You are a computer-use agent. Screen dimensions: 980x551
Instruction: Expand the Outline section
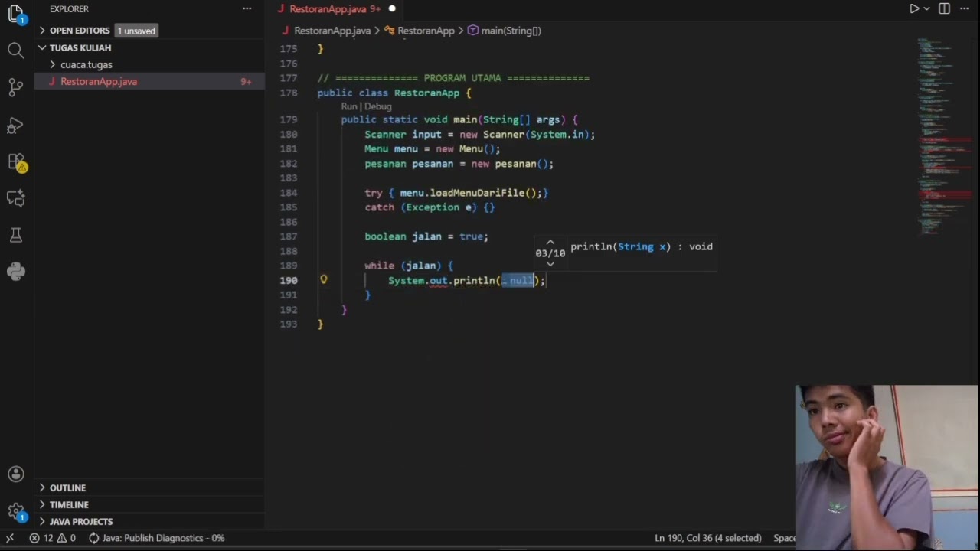67,487
